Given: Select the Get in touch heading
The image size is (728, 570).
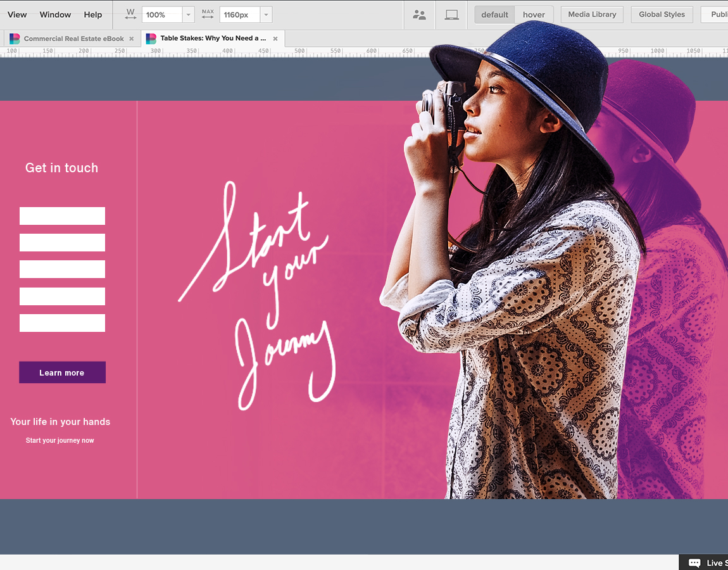Looking at the screenshot, I should (62, 168).
